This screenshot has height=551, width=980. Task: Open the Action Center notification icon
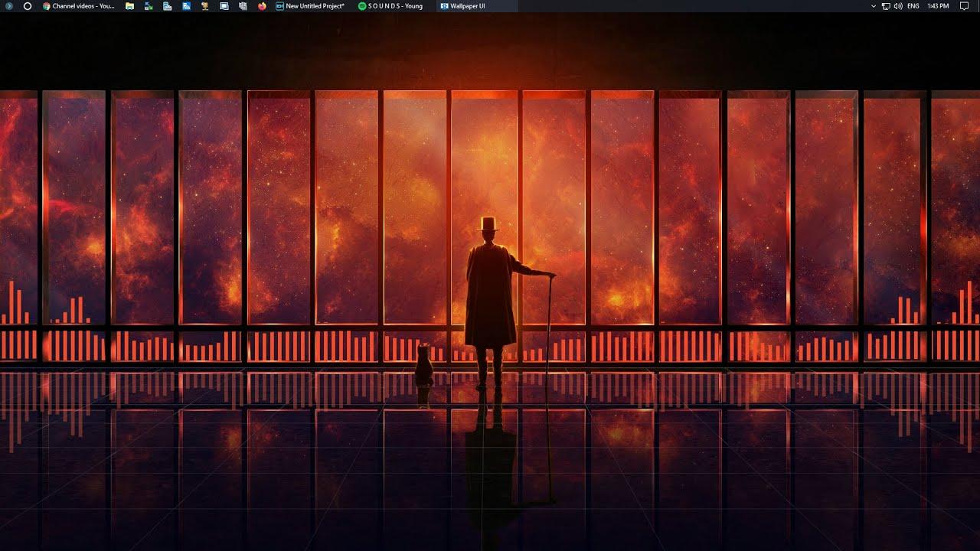pos(963,6)
